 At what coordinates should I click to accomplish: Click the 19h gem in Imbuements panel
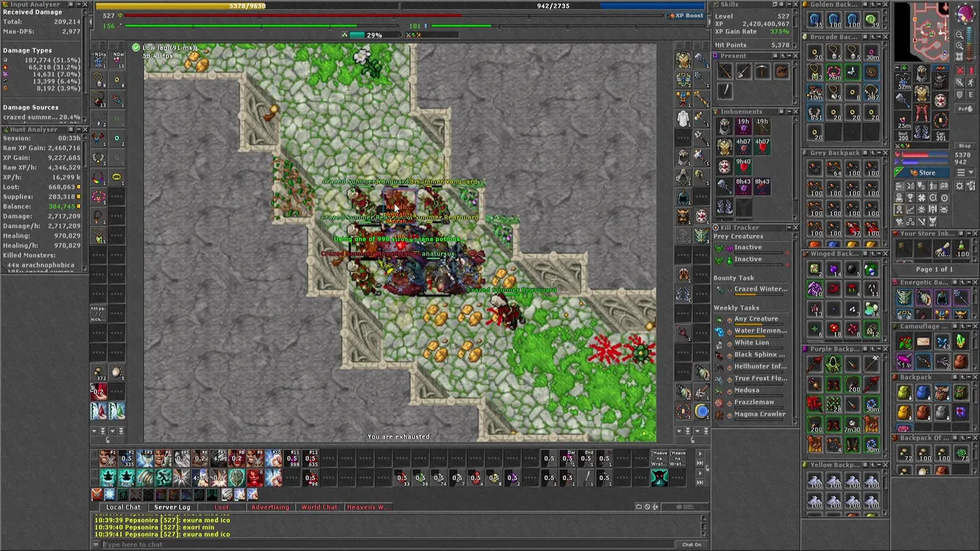click(743, 126)
